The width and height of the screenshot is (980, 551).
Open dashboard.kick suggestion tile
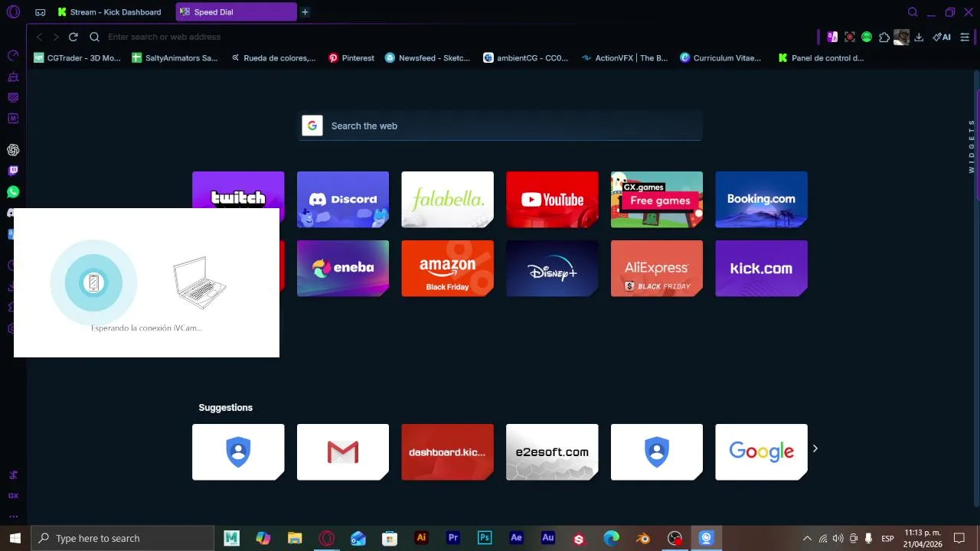tap(447, 452)
